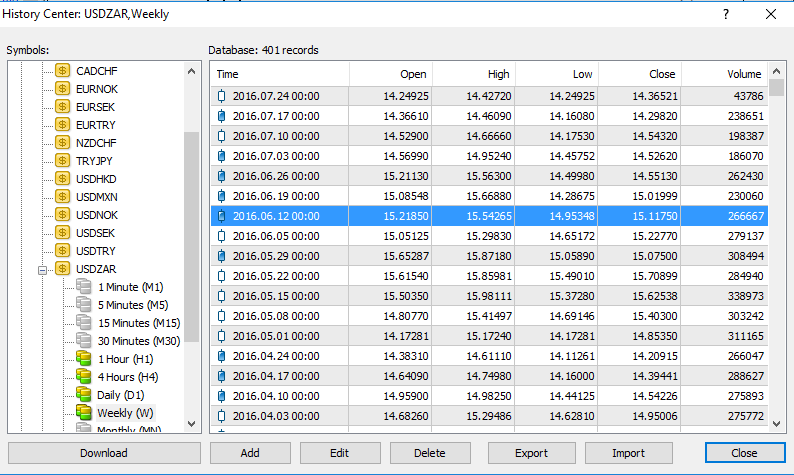Viewport: 794px width, 475px height.
Task: Click the low value 14.62810
Action: point(572,416)
